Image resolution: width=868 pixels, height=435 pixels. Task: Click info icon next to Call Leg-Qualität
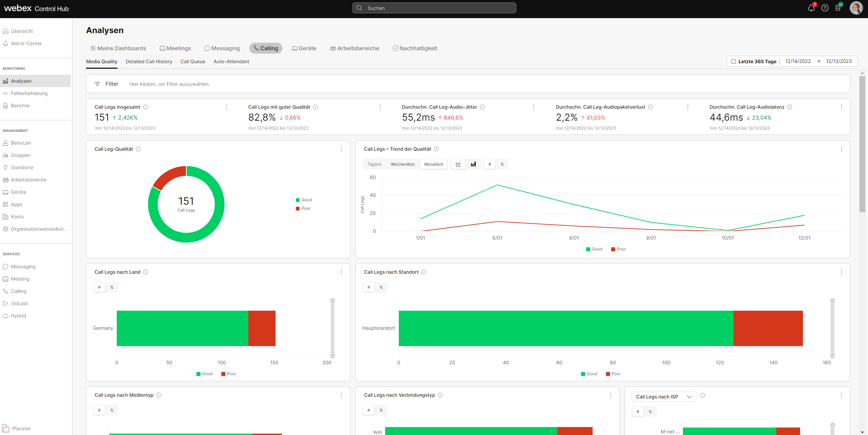[138, 149]
